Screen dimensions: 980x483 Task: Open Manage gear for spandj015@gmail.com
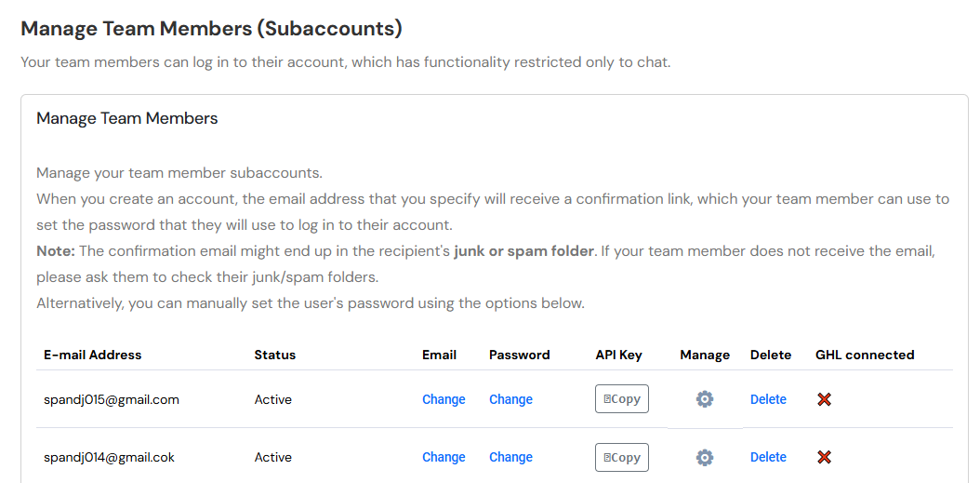point(705,399)
